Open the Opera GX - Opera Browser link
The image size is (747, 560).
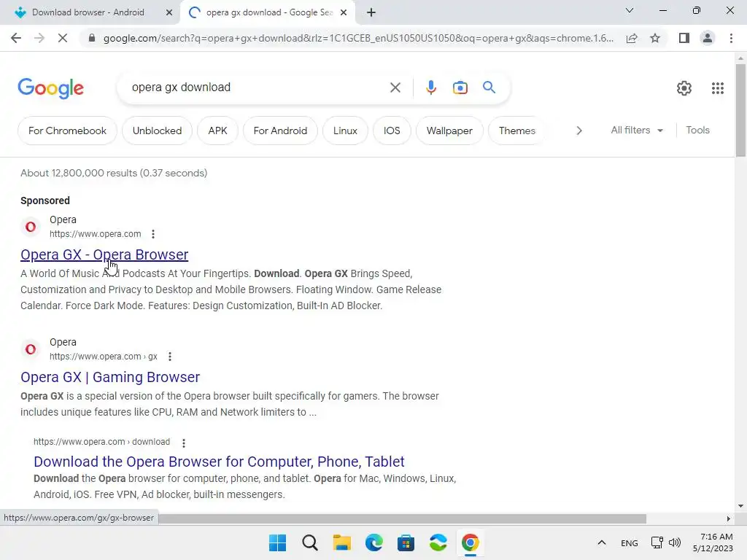tap(104, 254)
